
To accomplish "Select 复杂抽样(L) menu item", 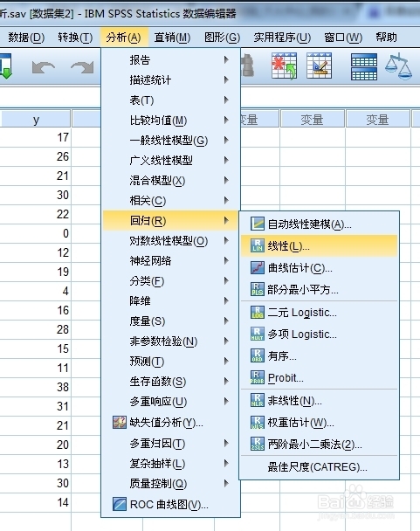I will tap(170, 463).
